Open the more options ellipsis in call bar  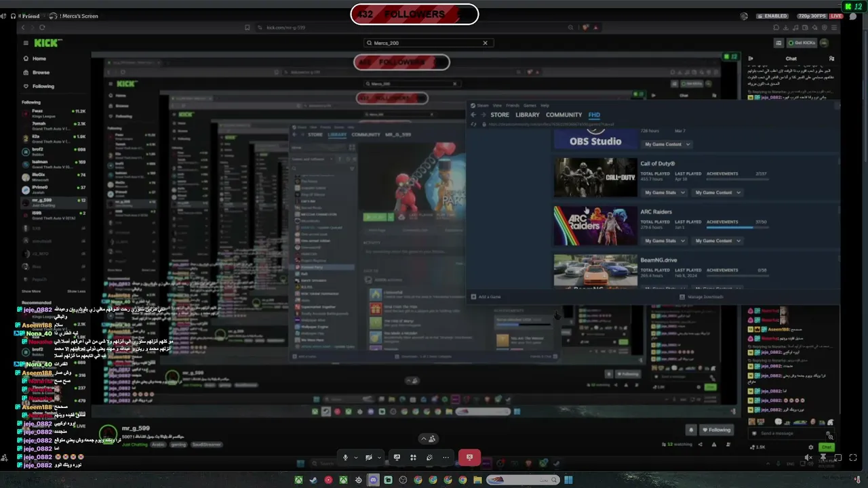coord(446,457)
